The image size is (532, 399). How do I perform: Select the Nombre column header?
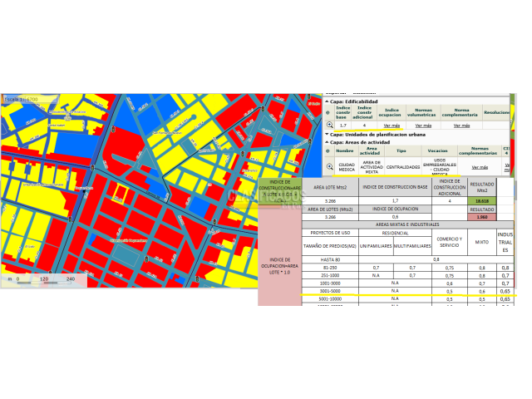point(344,150)
